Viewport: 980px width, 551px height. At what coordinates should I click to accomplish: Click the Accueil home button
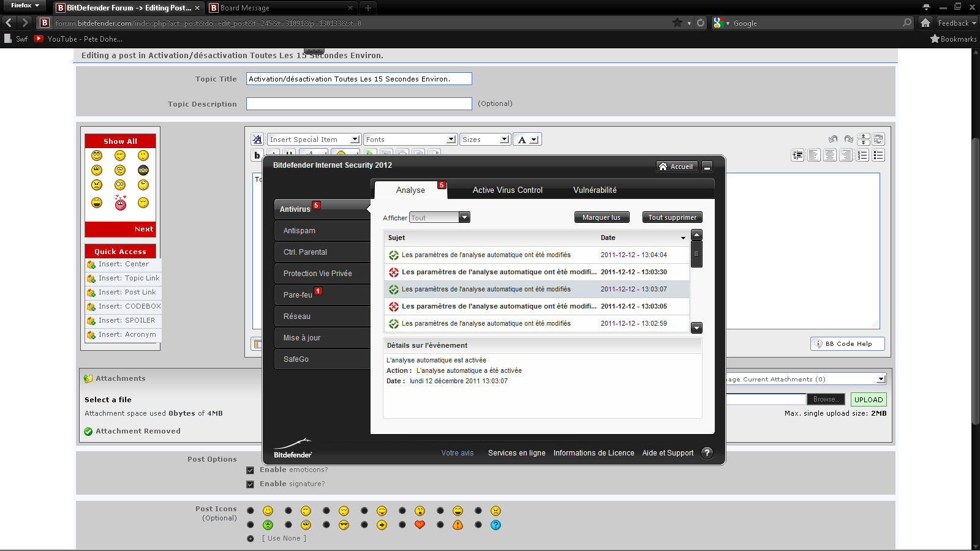pyautogui.click(x=677, y=167)
